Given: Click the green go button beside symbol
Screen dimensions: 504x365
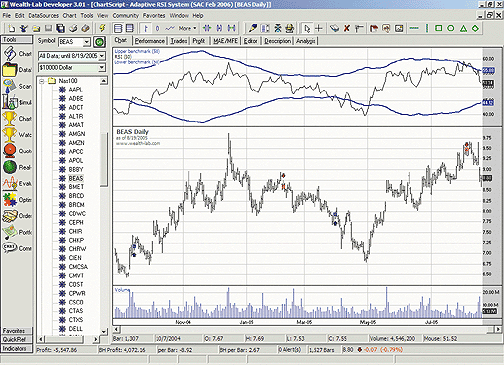Looking at the screenshot, I should click(x=99, y=42).
